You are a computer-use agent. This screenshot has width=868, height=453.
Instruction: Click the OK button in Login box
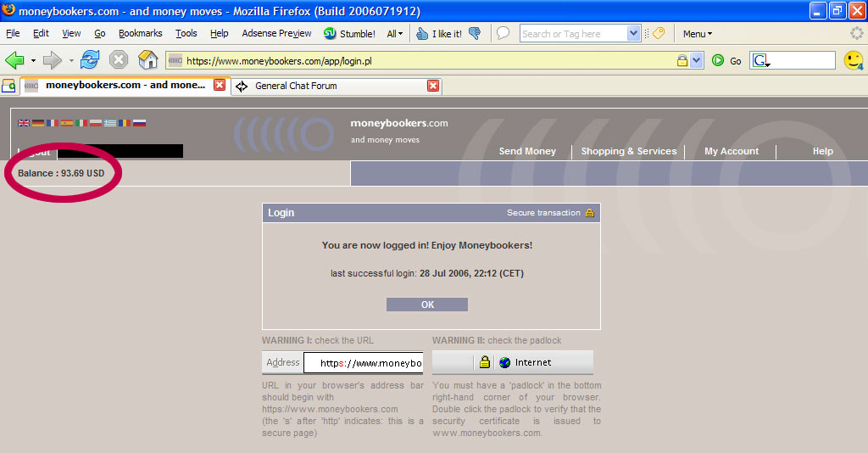pos(427,305)
